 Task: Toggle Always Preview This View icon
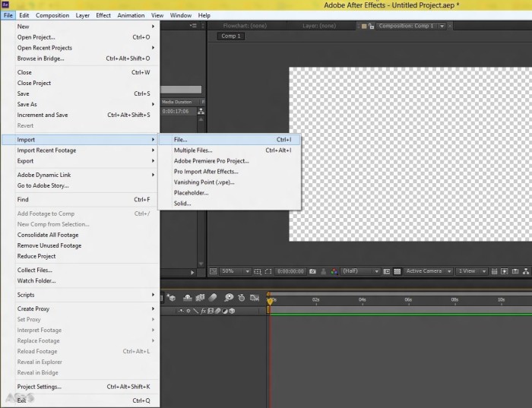pyautogui.click(x=213, y=271)
